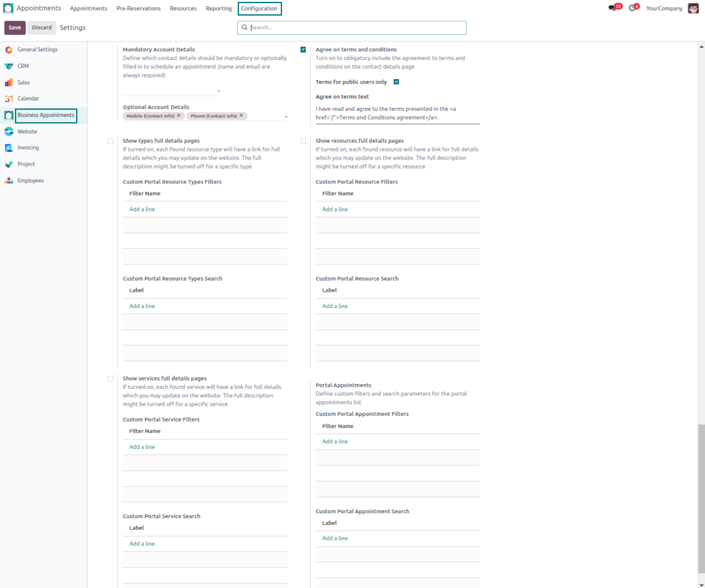Expand Mandatory Account Details dropdown
705x588 pixels.
point(218,92)
